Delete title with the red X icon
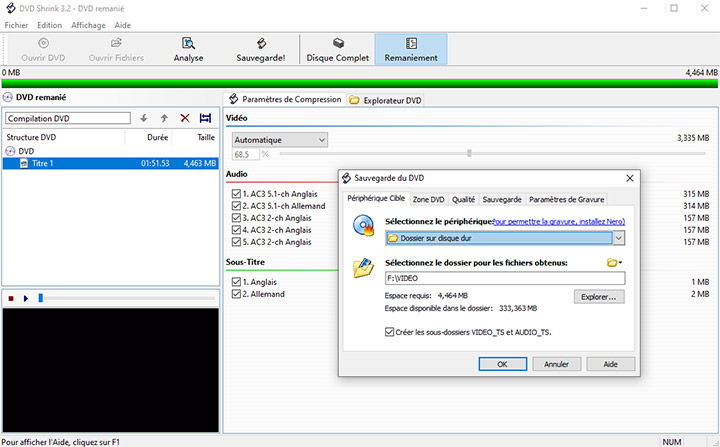This screenshot has width=720, height=447. (185, 118)
